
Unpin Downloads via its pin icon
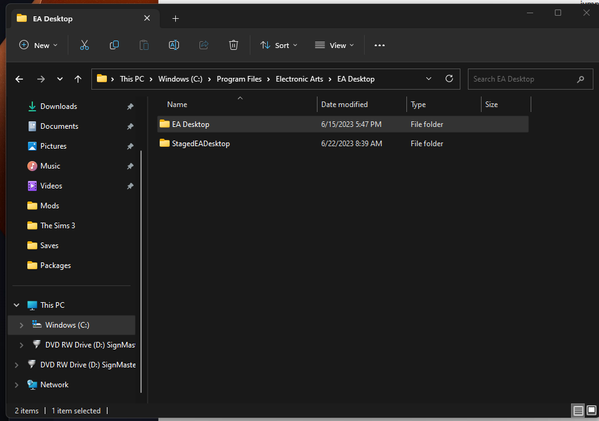click(x=130, y=107)
